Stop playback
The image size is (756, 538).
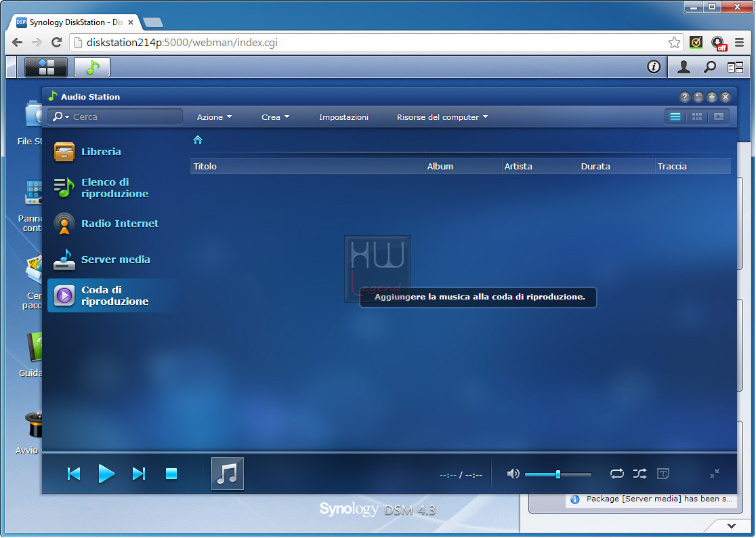(x=171, y=474)
